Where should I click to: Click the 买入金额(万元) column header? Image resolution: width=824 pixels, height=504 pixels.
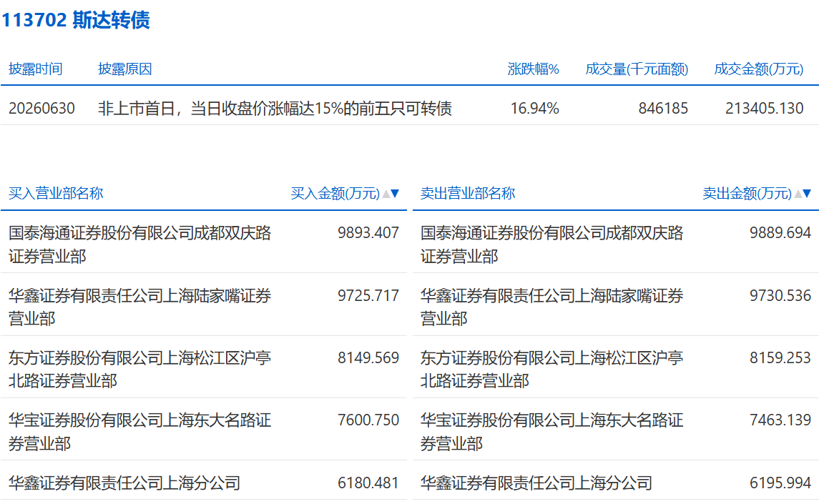pyautogui.click(x=335, y=194)
